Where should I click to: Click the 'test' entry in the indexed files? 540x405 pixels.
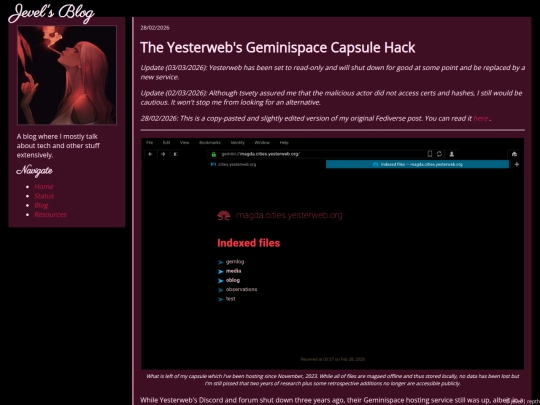(230, 299)
